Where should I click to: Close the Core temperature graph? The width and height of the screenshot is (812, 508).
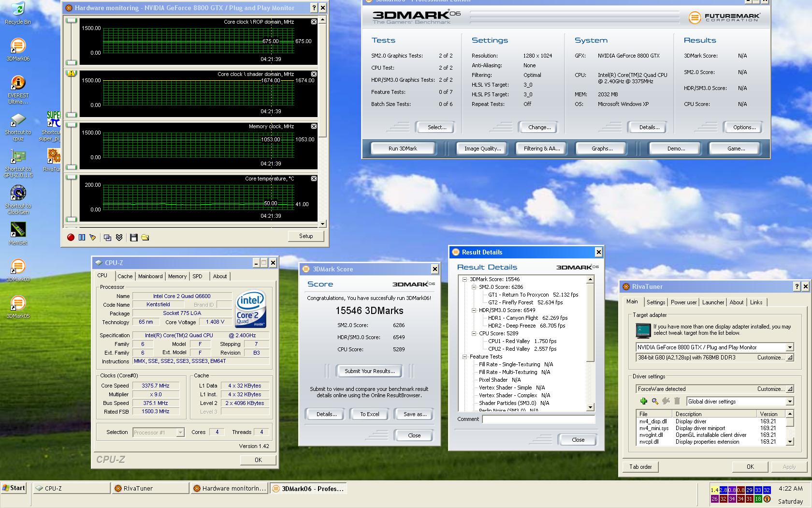click(x=314, y=179)
